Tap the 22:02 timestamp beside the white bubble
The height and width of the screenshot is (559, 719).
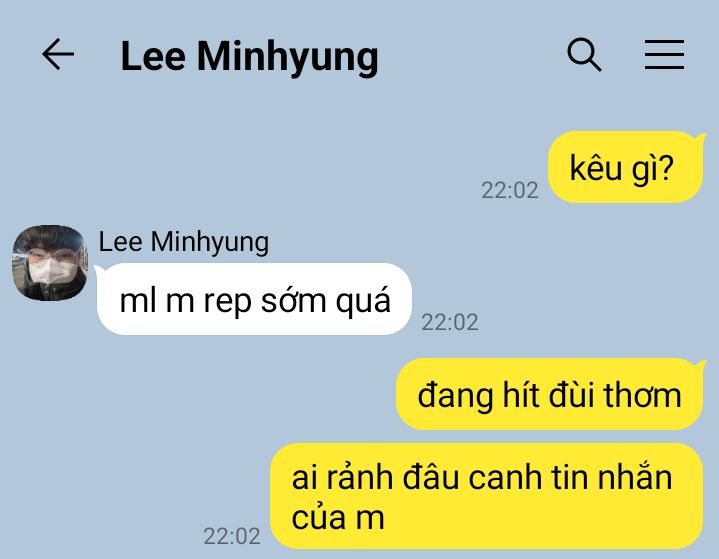tap(449, 322)
